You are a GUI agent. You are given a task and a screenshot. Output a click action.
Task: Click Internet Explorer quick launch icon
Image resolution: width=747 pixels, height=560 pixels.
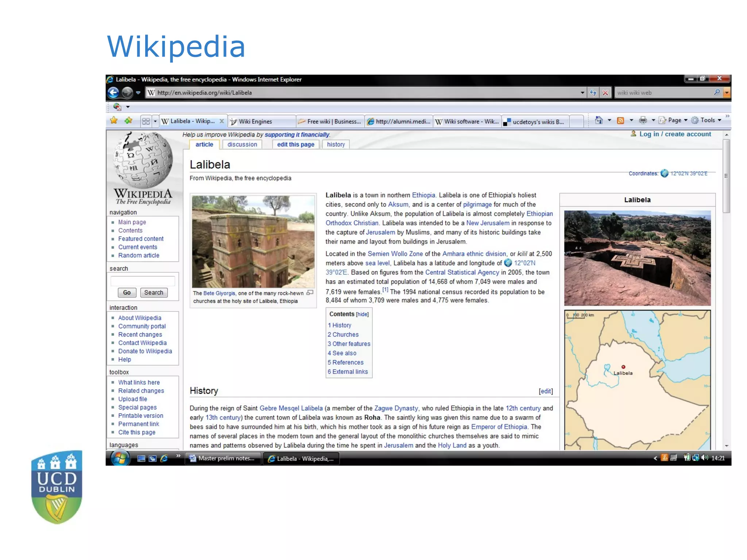click(164, 459)
